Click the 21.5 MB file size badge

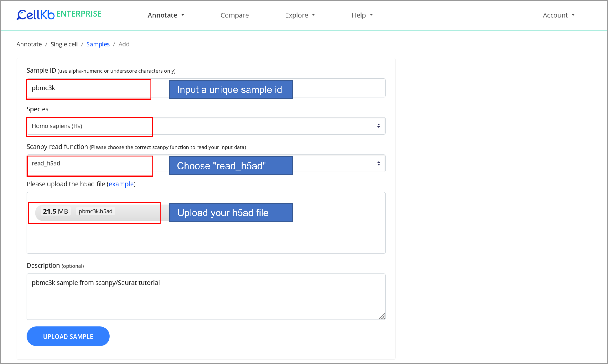[55, 211]
